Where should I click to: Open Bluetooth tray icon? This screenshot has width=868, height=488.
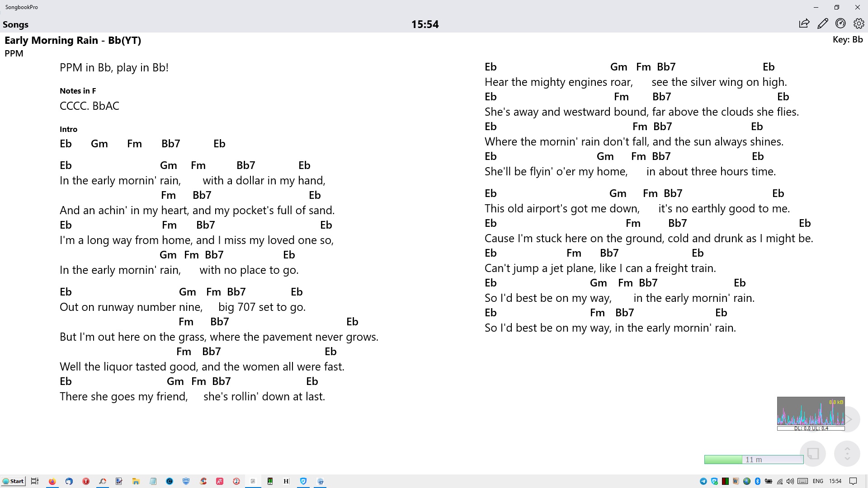coord(758,481)
